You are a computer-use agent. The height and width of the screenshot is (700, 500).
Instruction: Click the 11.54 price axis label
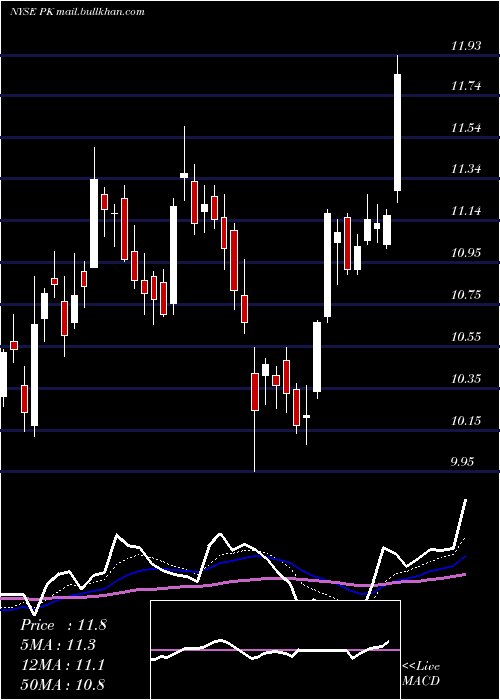466,128
